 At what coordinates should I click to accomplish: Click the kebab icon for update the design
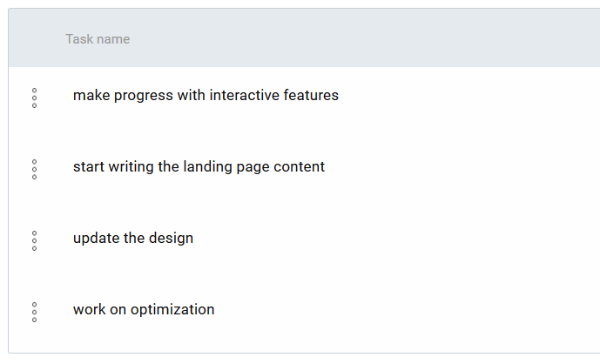pos(35,240)
